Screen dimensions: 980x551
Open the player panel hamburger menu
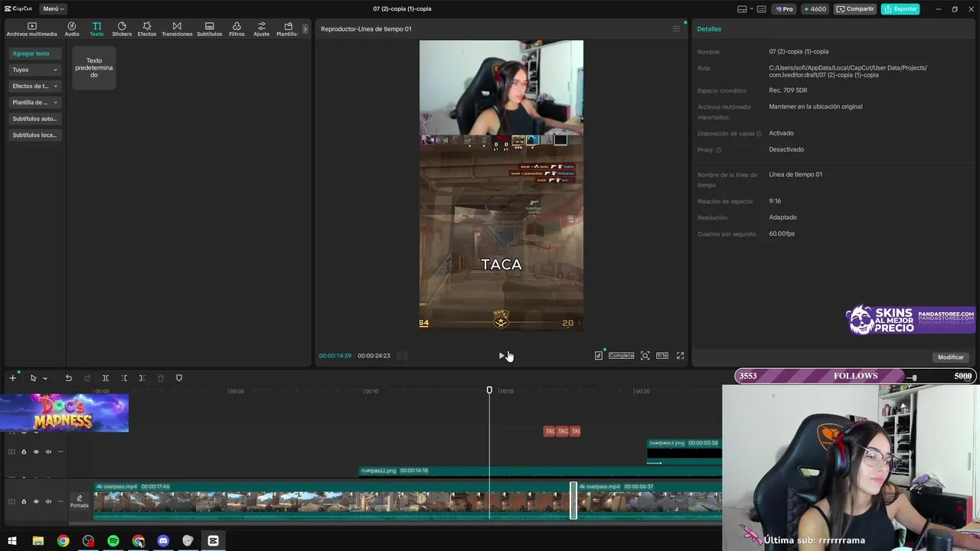[676, 29]
